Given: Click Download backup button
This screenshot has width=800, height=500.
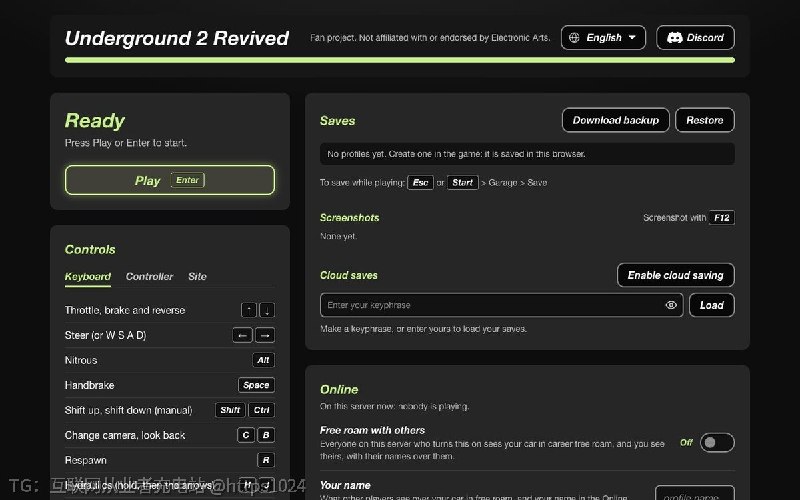Looking at the screenshot, I should tap(616, 120).
